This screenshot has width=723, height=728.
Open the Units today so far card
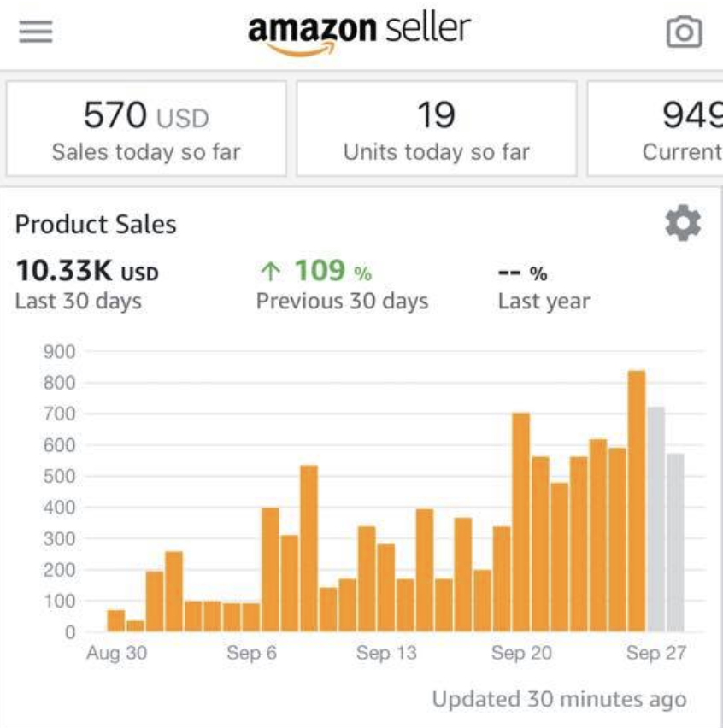coord(437,129)
